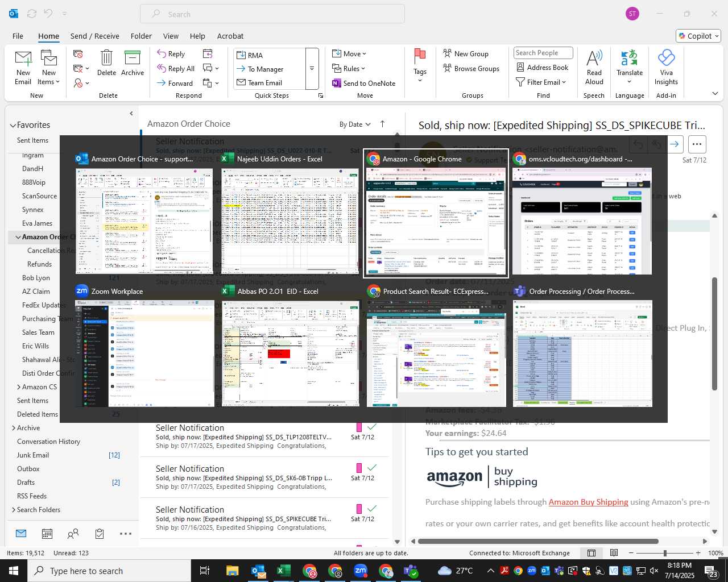The image size is (728, 582).
Task: Collapse the Favorites section
Action: [x=13, y=125]
